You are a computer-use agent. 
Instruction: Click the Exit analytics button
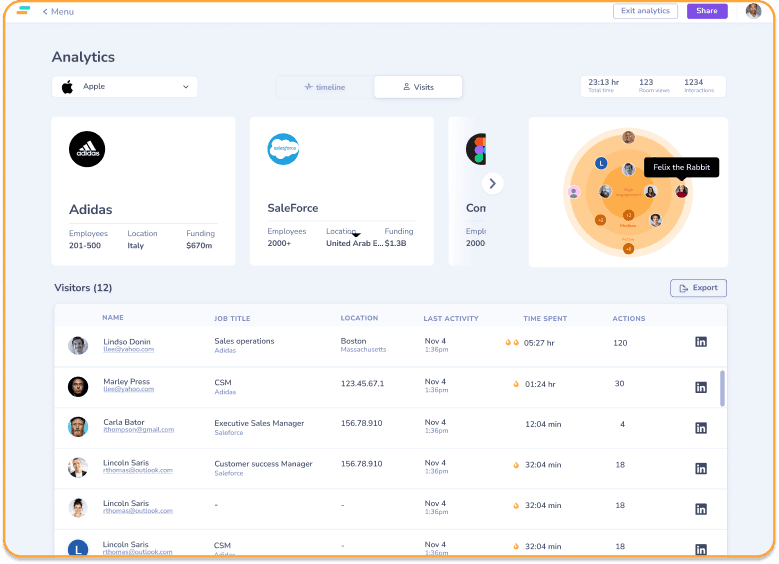click(x=645, y=11)
